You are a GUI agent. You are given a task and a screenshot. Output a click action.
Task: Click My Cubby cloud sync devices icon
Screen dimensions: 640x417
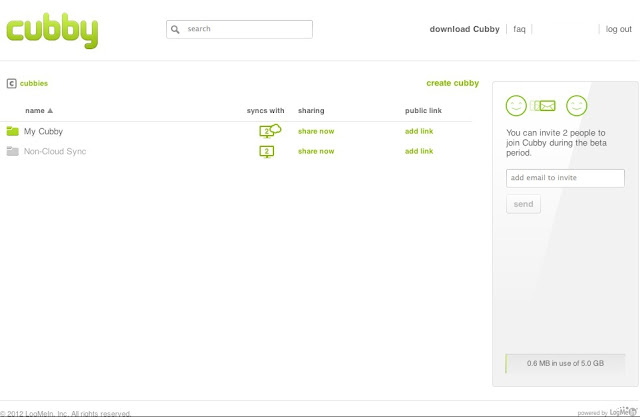tap(269, 131)
